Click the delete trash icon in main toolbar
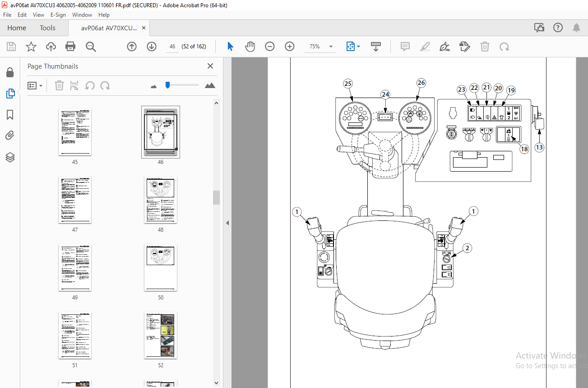 [485, 47]
